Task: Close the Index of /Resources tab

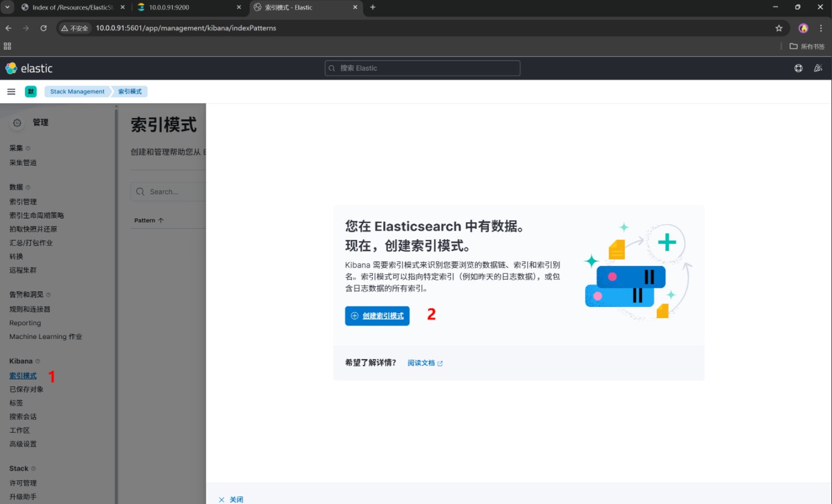Action: pyautogui.click(x=122, y=8)
